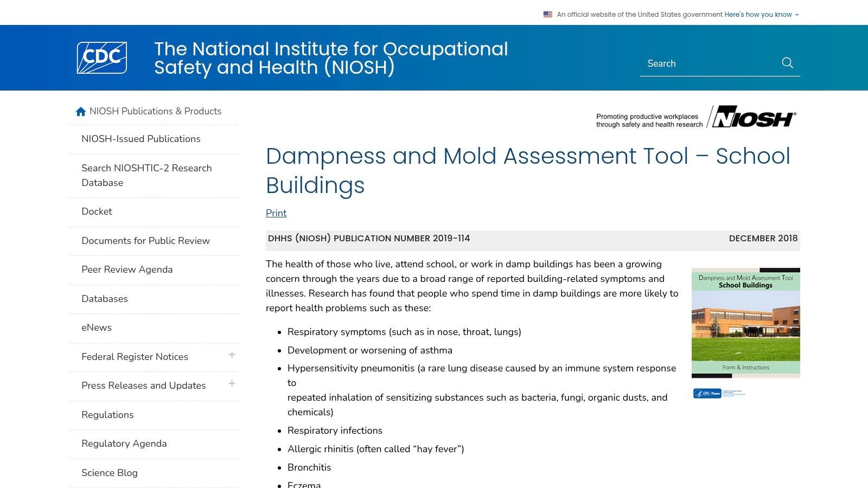
Task: Click the CDC logo in the header
Action: (x=102, y=57)
